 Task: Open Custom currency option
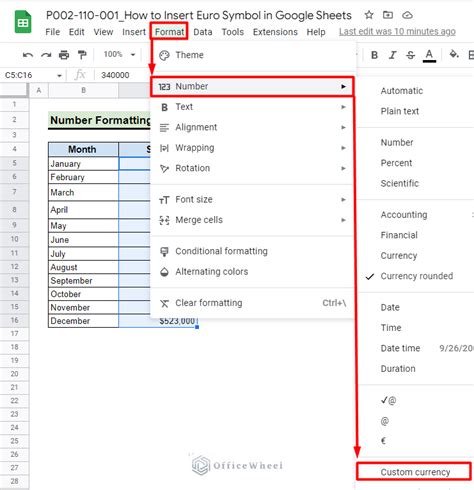pos(414,472)
